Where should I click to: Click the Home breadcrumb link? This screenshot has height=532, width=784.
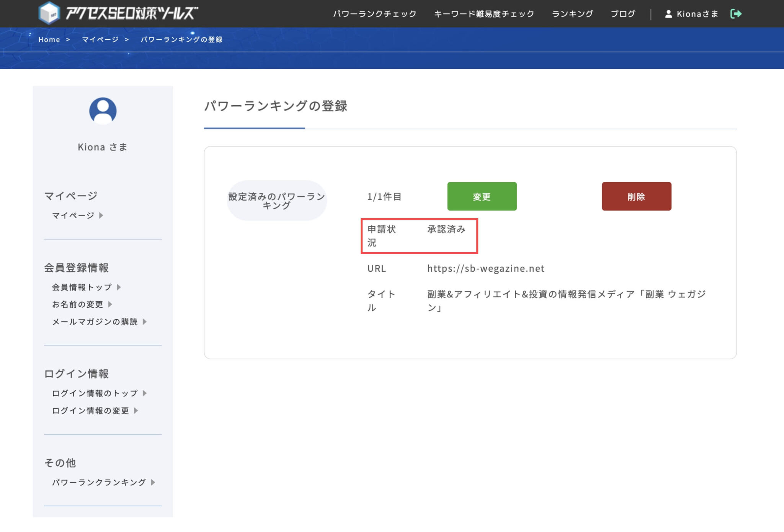pos(49,39)
